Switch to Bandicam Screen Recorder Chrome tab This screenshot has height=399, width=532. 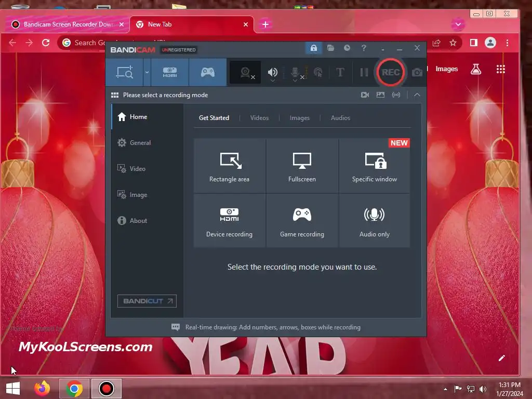click(67, 24)
